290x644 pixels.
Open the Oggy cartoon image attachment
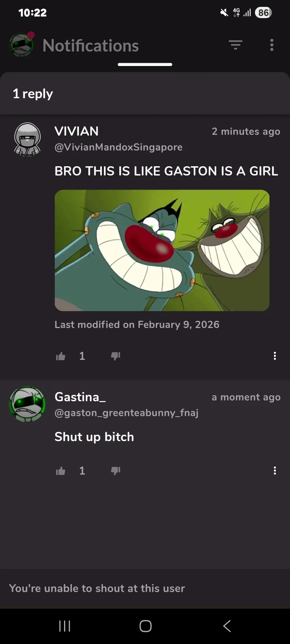162,250
